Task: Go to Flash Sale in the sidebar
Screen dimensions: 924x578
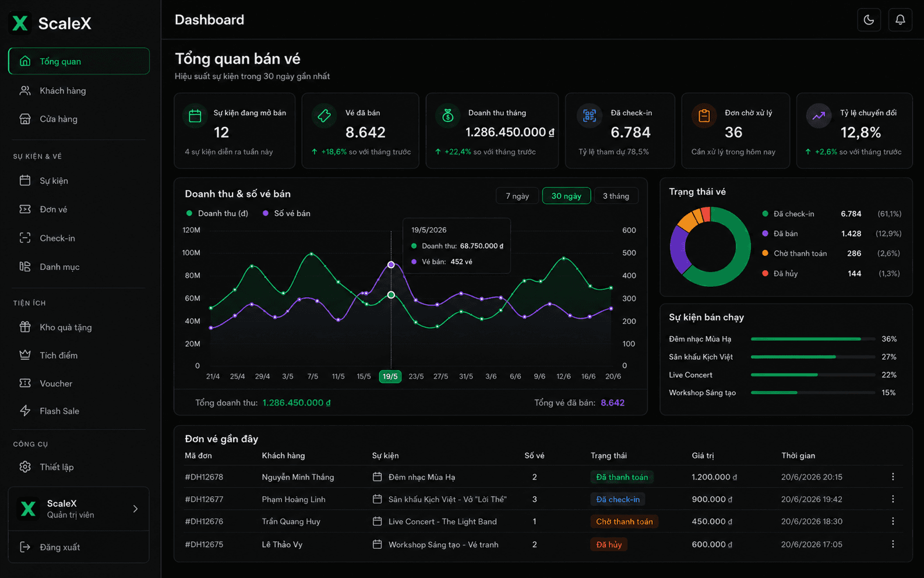Action: point(79,411)
